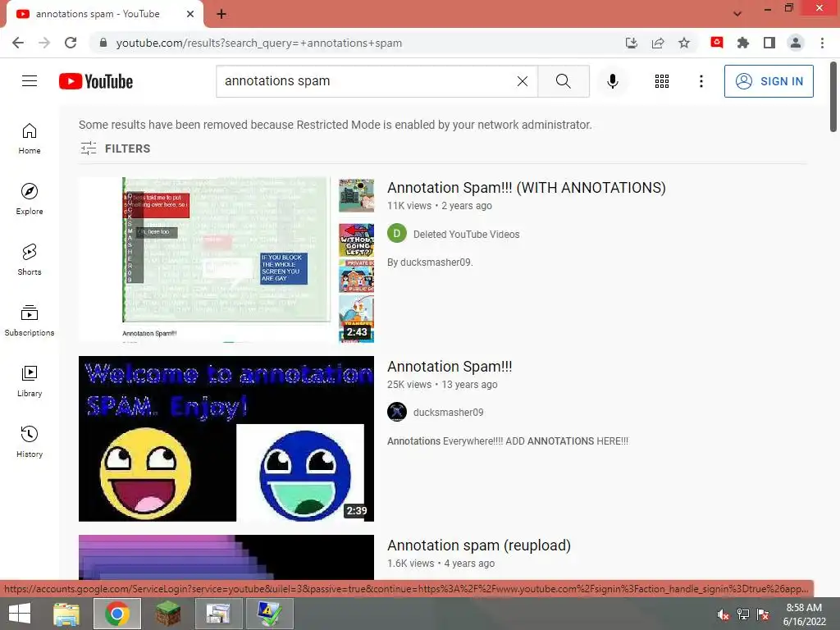Expand the FILTERS options
Screen dimensions: 840x630
[115, 148]
